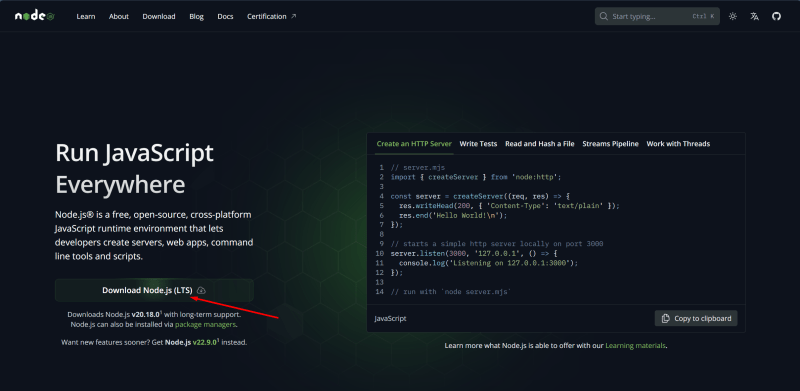Click the Run JavaScript Everywhere heading
This screenshot has height=391, width=800.
[x=134, y=168]
